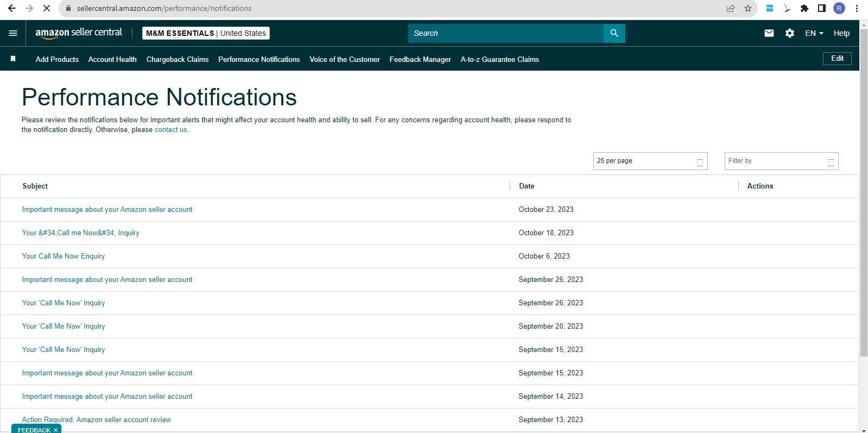Select the October 6, 2023 date cell
The height and width of the screenshot is (433, 868).
click(544, 256)
